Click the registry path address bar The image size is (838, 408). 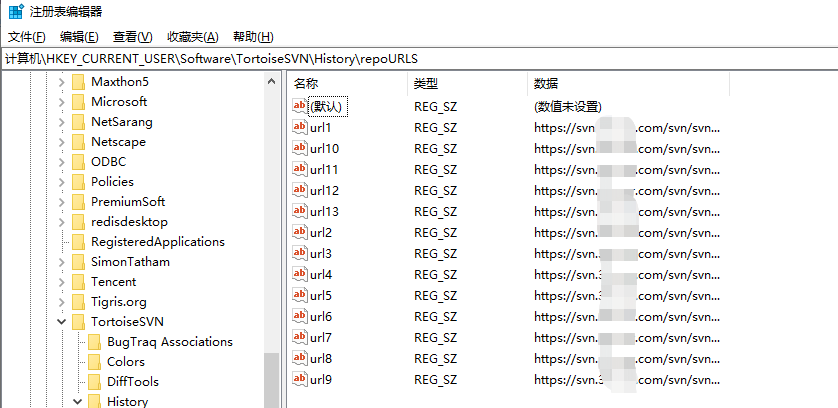point(400,59)
